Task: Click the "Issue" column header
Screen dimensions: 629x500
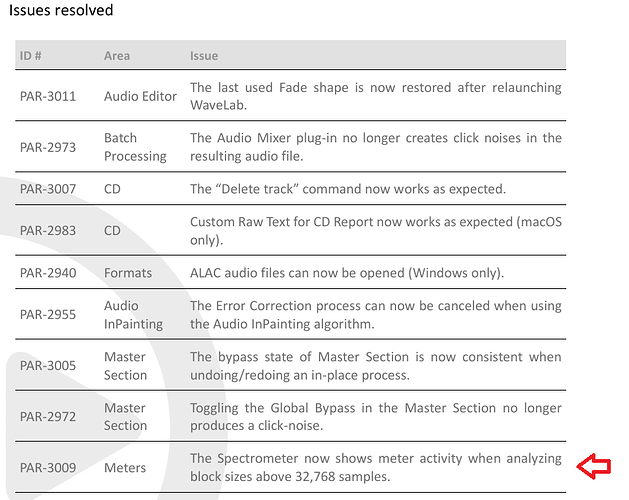Action: pyautogui.click(x=204, y=55)
